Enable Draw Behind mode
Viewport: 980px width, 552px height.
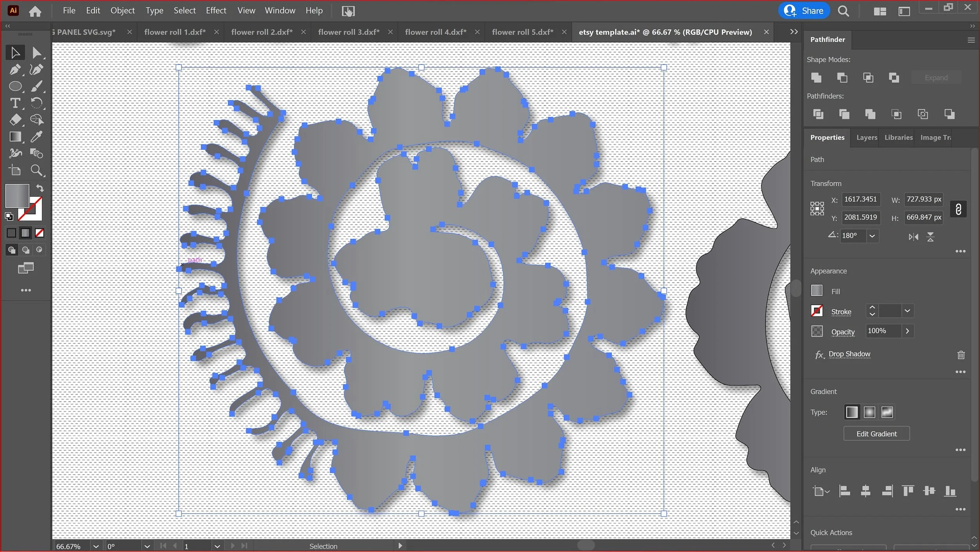click(x=26, y=250)
